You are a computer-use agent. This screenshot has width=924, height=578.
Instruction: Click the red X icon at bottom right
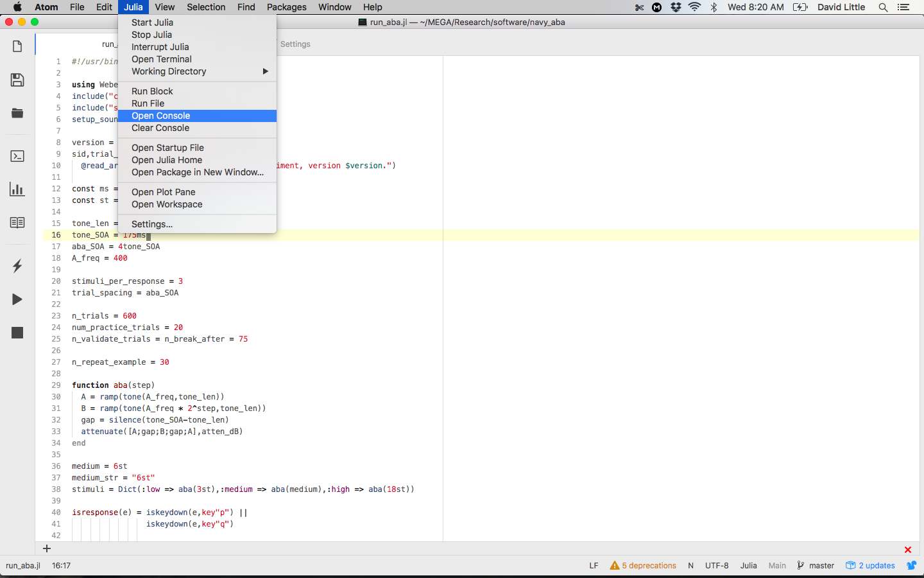pos(908,550)
